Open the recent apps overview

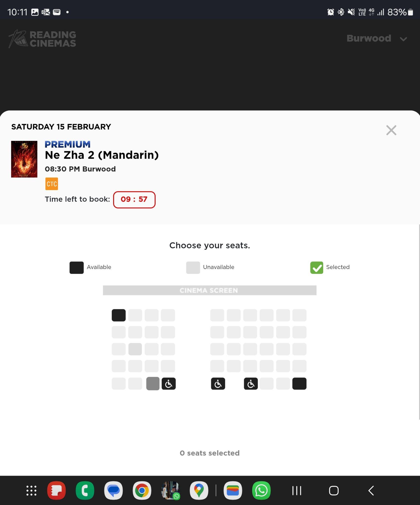[297, 490]
